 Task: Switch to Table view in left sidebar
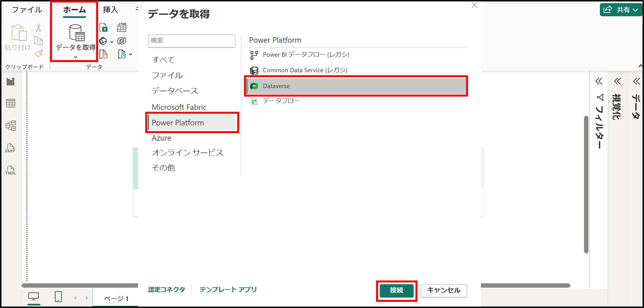point(11,104)
